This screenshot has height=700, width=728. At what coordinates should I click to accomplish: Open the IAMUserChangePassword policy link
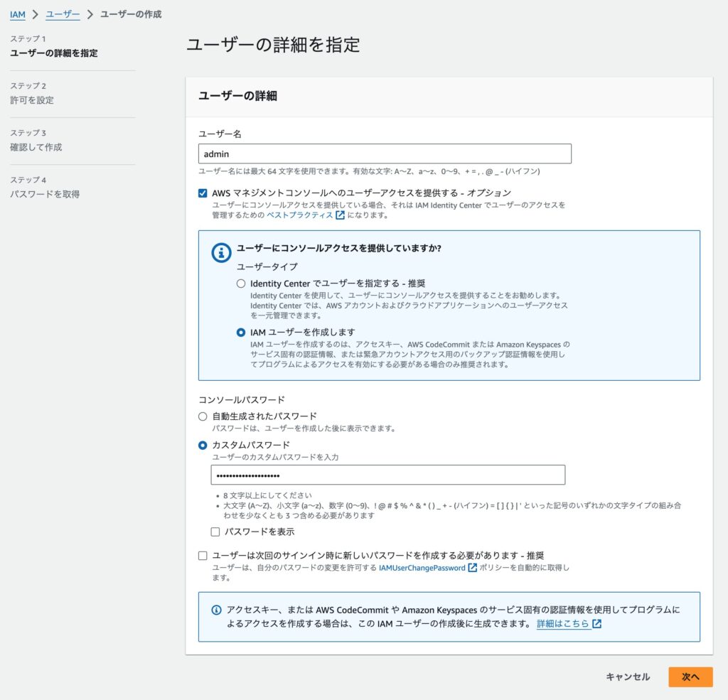422,568
